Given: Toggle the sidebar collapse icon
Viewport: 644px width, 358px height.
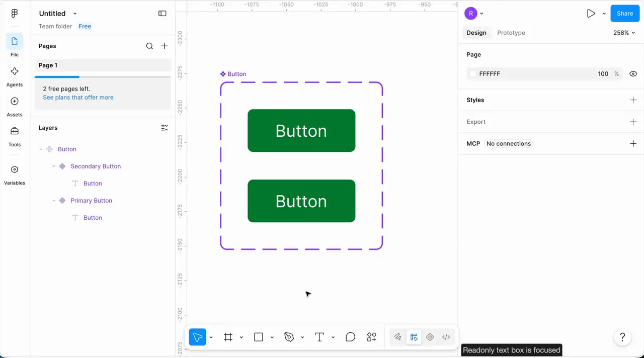Looking at the screenshot, I should click(163, 14).
